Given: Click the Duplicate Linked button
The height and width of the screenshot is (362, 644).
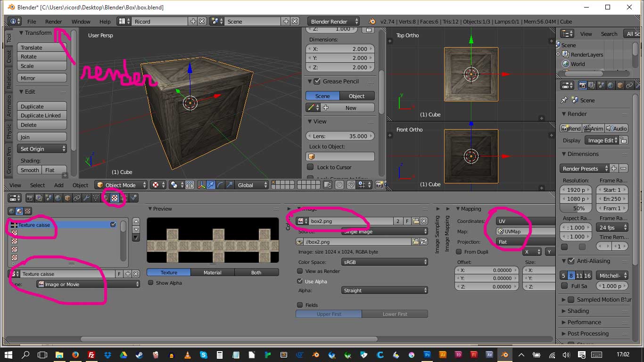Looking at the screenshot, I should pos(41,115).
